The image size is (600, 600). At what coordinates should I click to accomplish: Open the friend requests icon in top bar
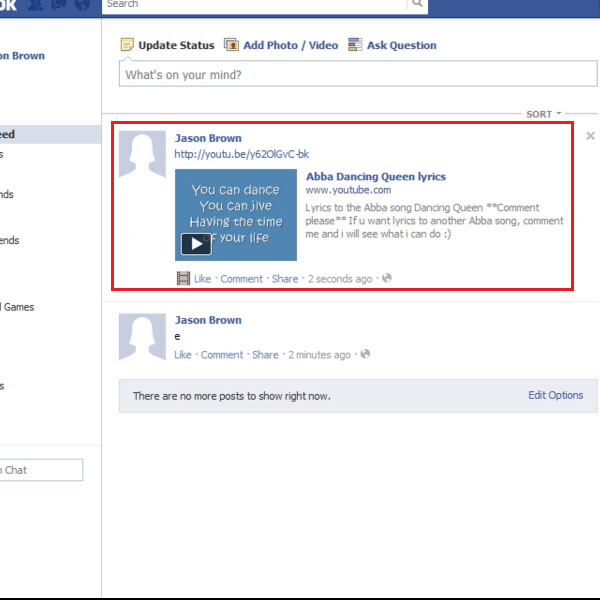(36, 5)
